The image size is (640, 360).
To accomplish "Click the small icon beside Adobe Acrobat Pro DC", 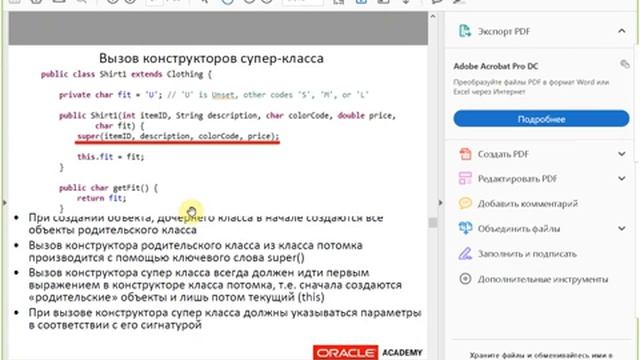I will pos(624,64).
